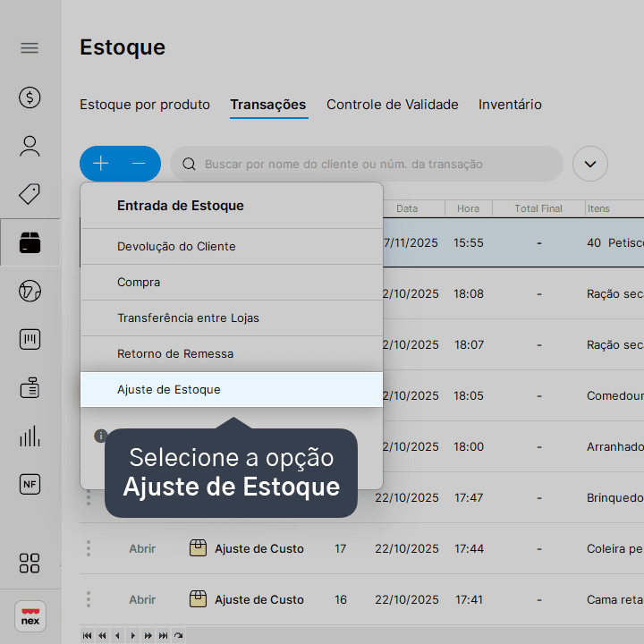Click the plus stock entry button
The image size is (644, 644).
(x=100, y=164)
